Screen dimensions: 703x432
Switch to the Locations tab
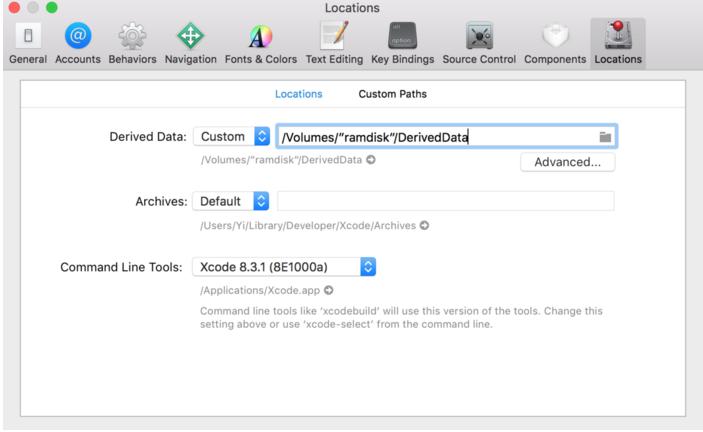point(299,94)
